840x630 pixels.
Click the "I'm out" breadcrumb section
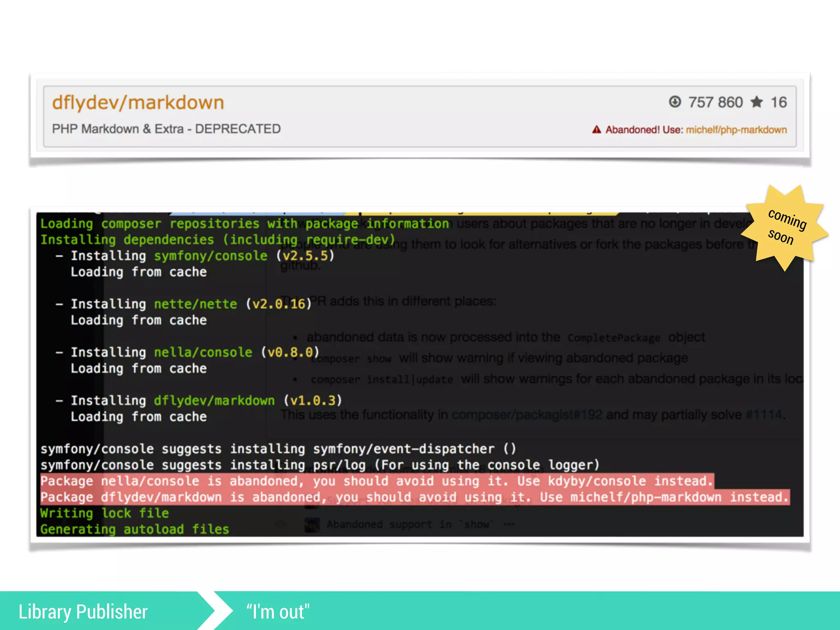tap(278, 612)
